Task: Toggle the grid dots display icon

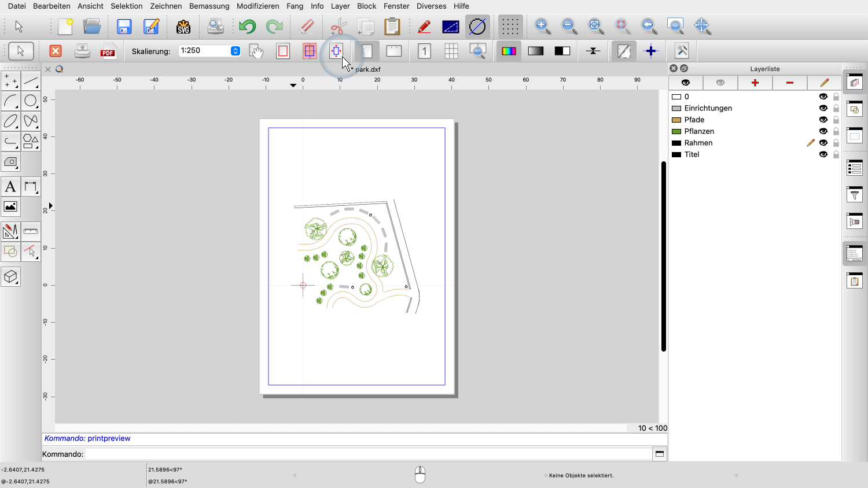Action: (x=510, y=27)
